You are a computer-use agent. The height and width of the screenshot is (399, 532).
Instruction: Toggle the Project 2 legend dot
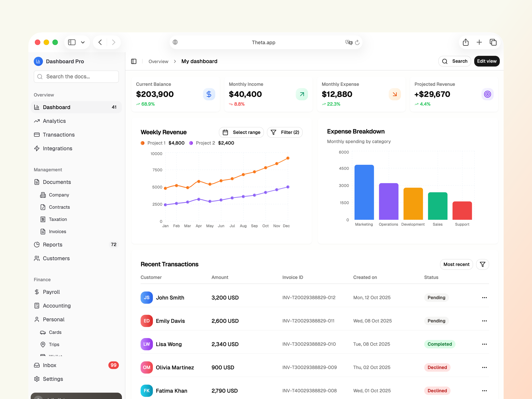191,143
